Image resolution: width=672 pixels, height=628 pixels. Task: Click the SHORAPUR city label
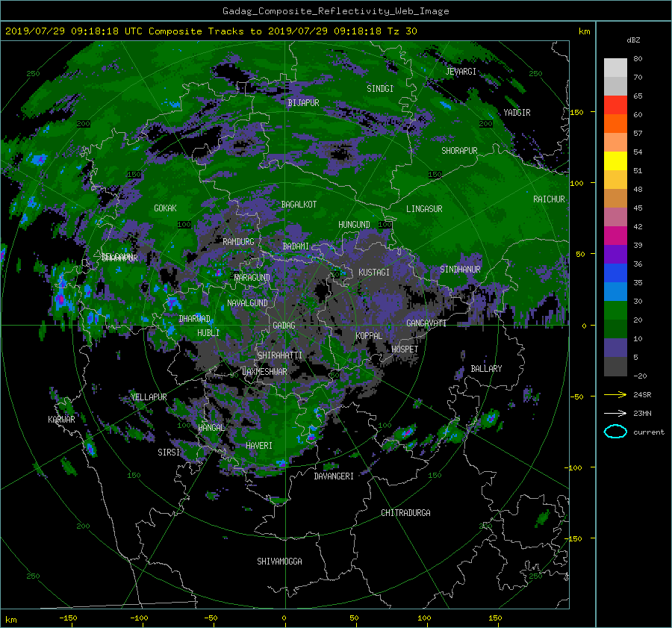point(459,150)
